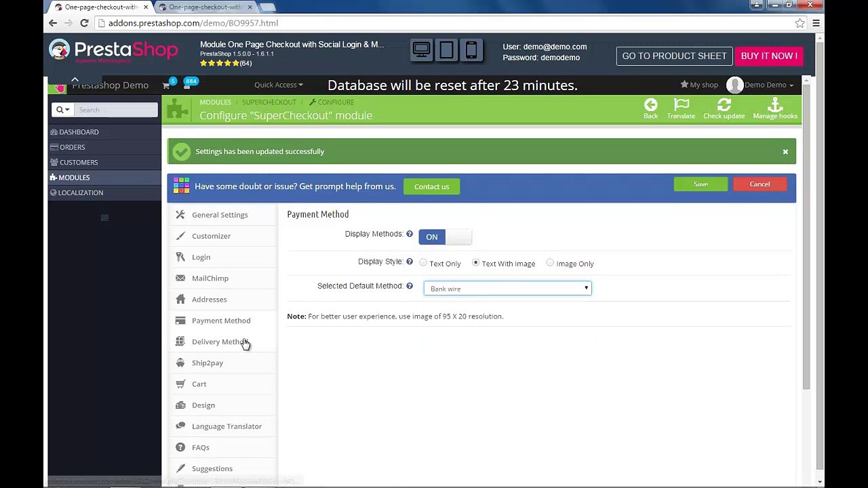868x488 pixels.
Task: Click the Back arrow icon in header
Action: (650, 104)
